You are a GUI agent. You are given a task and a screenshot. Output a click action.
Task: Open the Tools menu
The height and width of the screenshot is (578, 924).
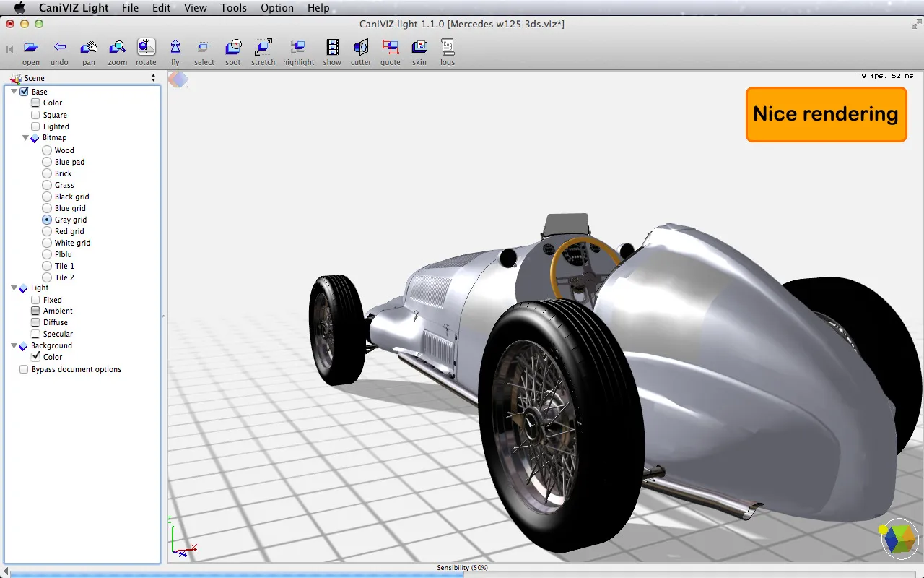click(x=233, y=8)
